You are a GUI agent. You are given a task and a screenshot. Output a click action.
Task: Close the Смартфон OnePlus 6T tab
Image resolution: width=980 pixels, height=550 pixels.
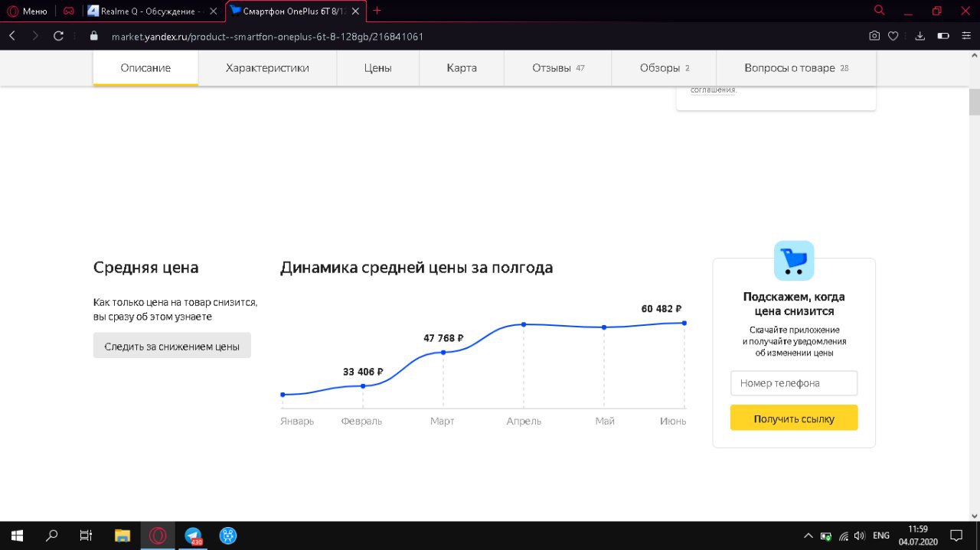355,11
